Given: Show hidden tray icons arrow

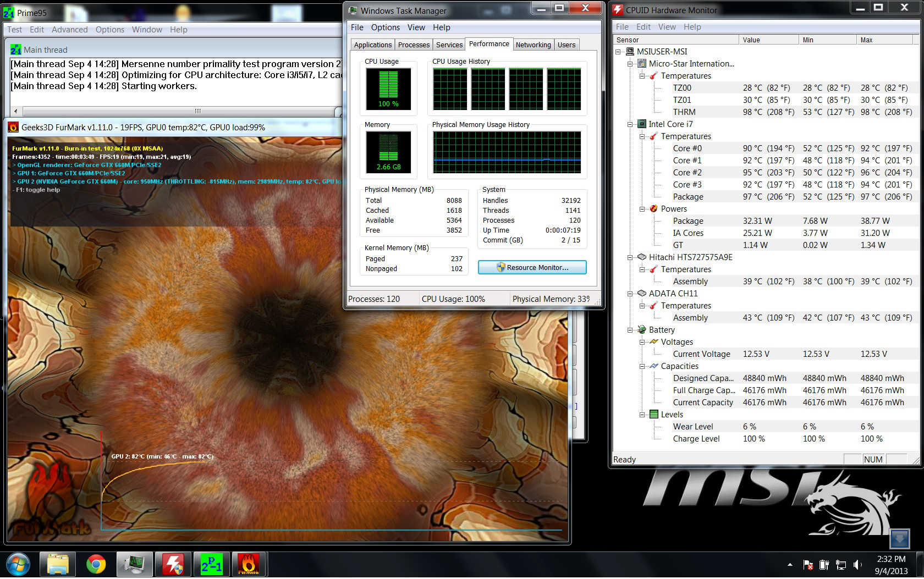Looking at the screenshot, I should 790,565.
